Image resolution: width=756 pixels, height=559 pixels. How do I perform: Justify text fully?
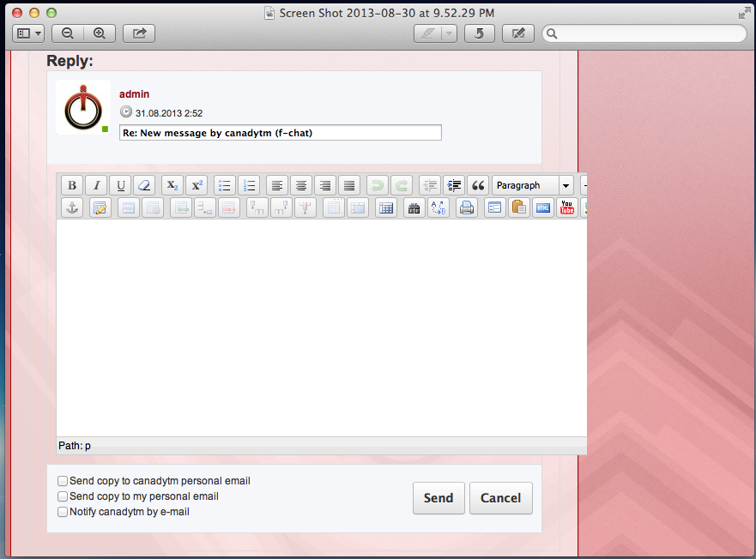tap(349, 185)
